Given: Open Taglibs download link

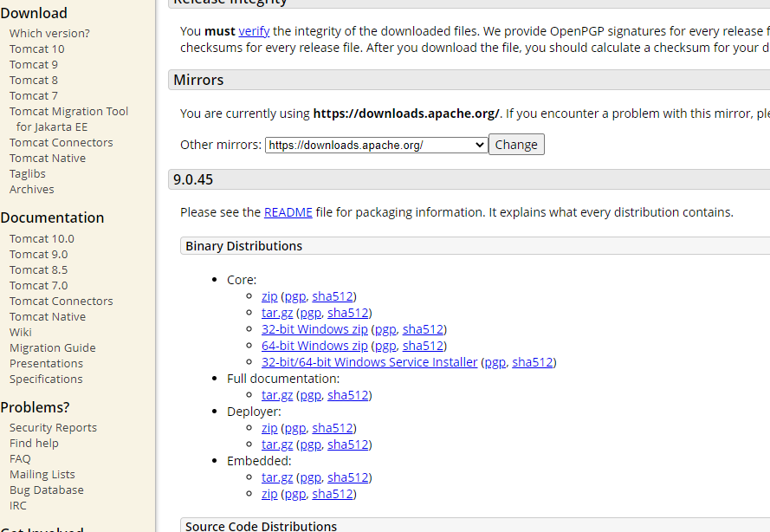Looking at the screenshot, I should point(28,174).
